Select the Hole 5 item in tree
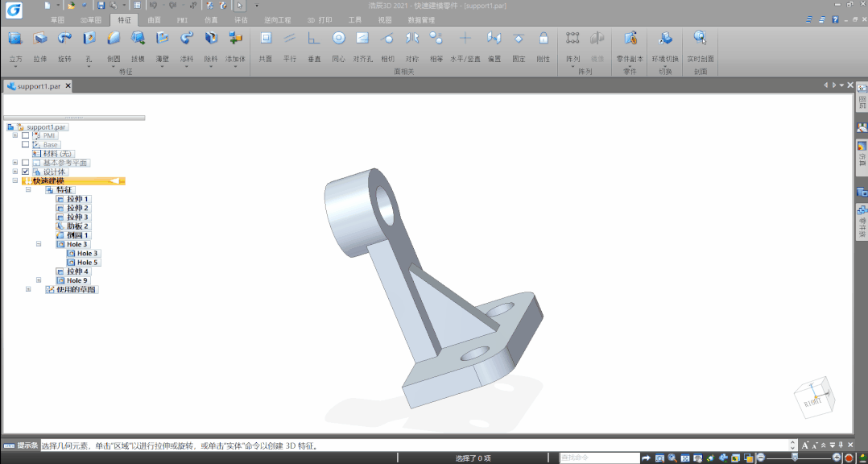Screen dimensions: 868x464 pyautogui.click(x=83, y=262)
